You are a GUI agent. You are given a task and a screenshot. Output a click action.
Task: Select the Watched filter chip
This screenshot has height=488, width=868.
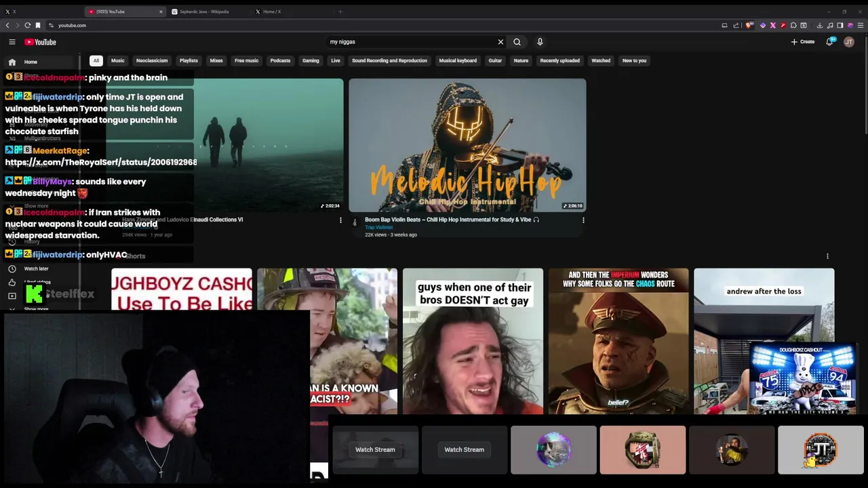tap(601, 60)
